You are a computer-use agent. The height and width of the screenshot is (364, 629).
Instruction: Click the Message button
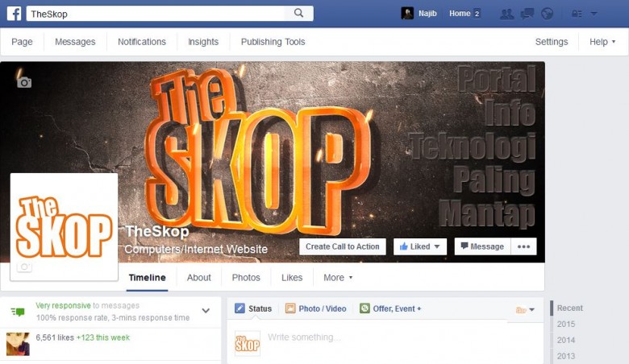click(482, 246)
